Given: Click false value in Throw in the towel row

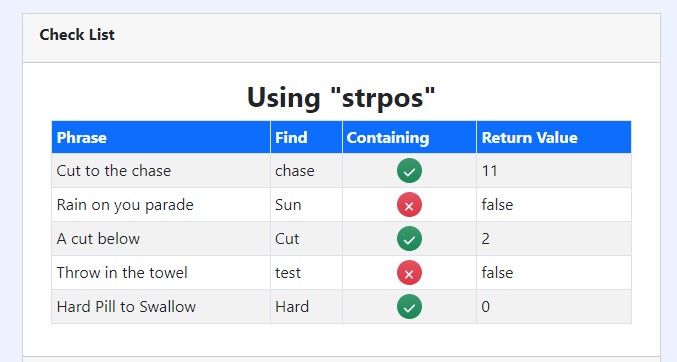Looking at the screenshot, I should pos(497,273).
